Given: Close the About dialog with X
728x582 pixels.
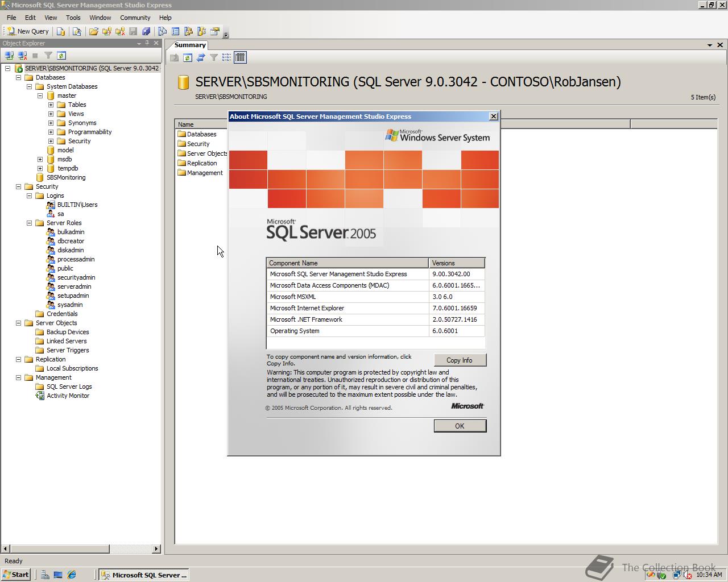Looking at the screenshot, I should click(x=493, y=116).
